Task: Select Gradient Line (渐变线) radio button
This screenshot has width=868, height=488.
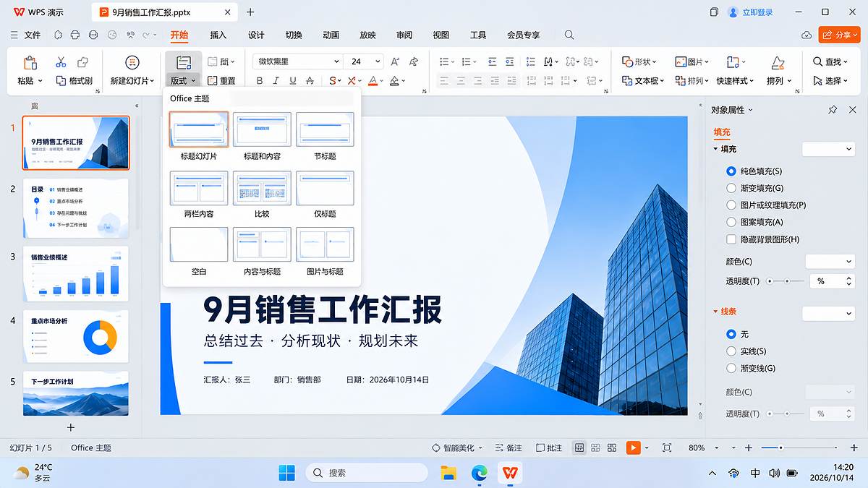Action: (x=731, y=368)
